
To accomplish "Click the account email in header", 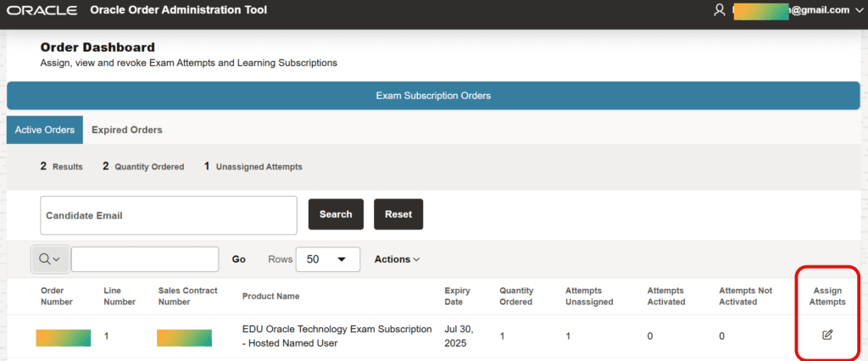I will (x=791, y=10).
